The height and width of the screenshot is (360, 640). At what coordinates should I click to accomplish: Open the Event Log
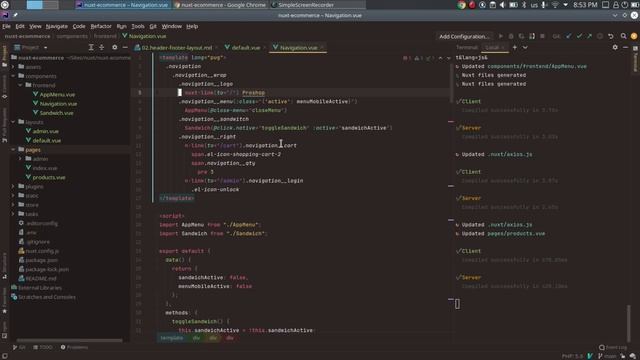613,347
